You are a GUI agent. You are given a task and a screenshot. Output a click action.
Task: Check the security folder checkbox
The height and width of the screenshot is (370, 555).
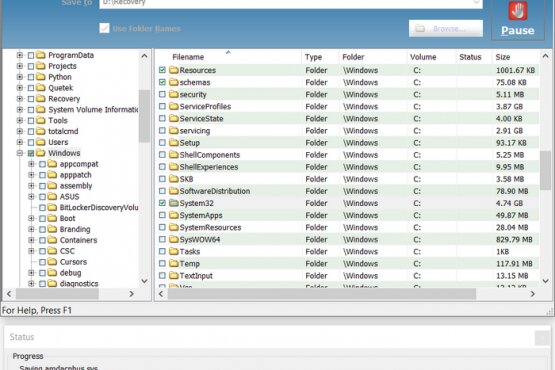[x=162, y=94]
